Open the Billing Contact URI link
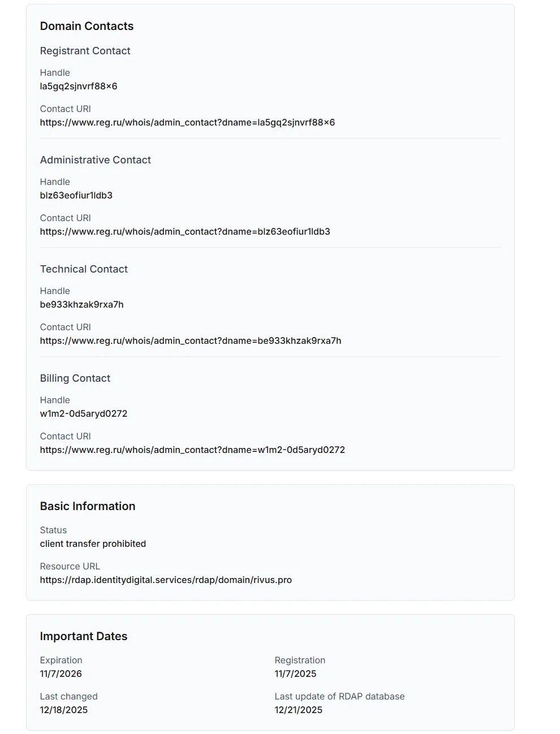 coord(192,450)
